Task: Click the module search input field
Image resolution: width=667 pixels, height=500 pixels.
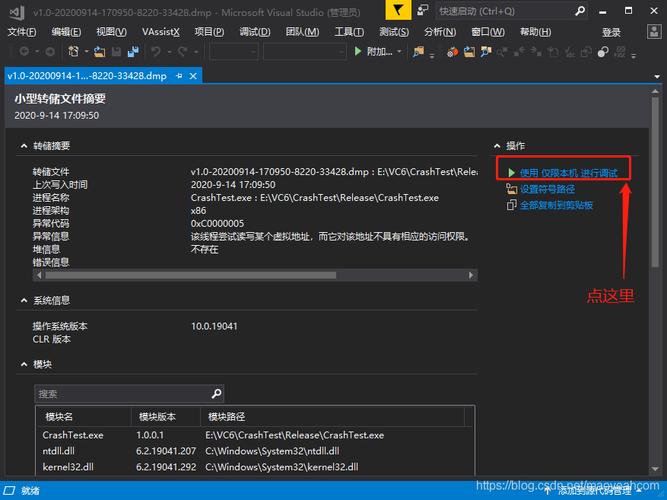Action: click(x=123, y=394)
